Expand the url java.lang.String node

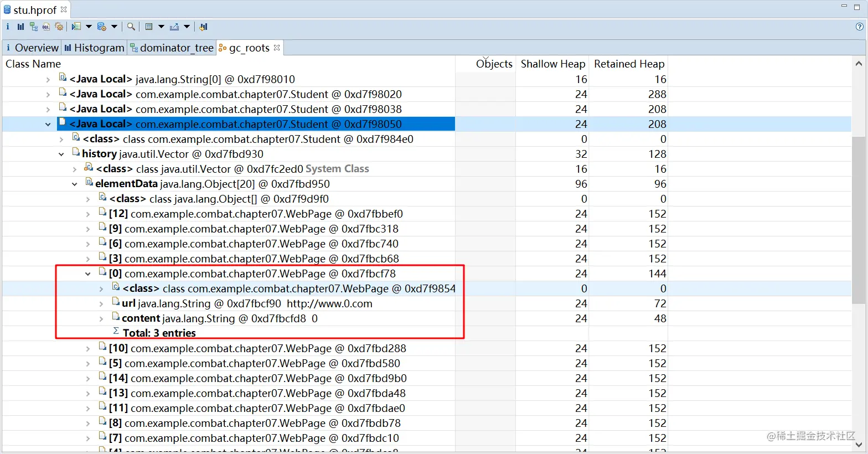click(x=101, y=304)
